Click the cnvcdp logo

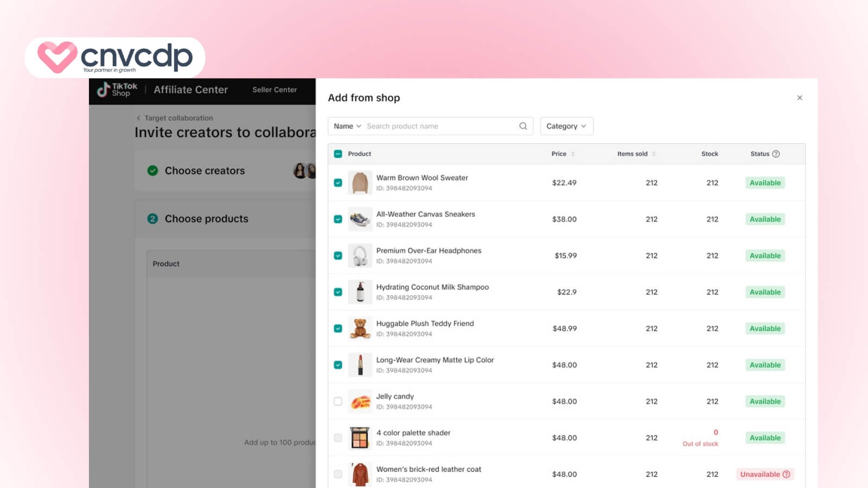click(115, 57)
